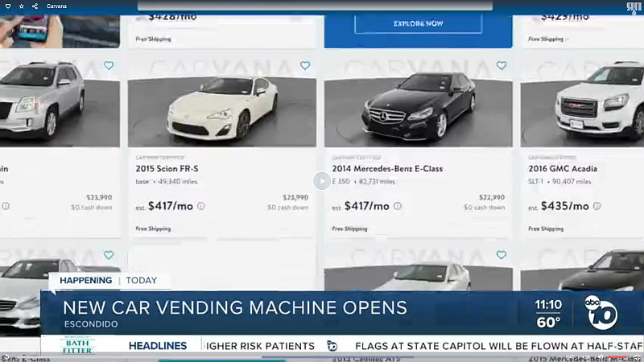
Task: Click the HAPPENING TODAY banner tag
Action: pos(109,280)
